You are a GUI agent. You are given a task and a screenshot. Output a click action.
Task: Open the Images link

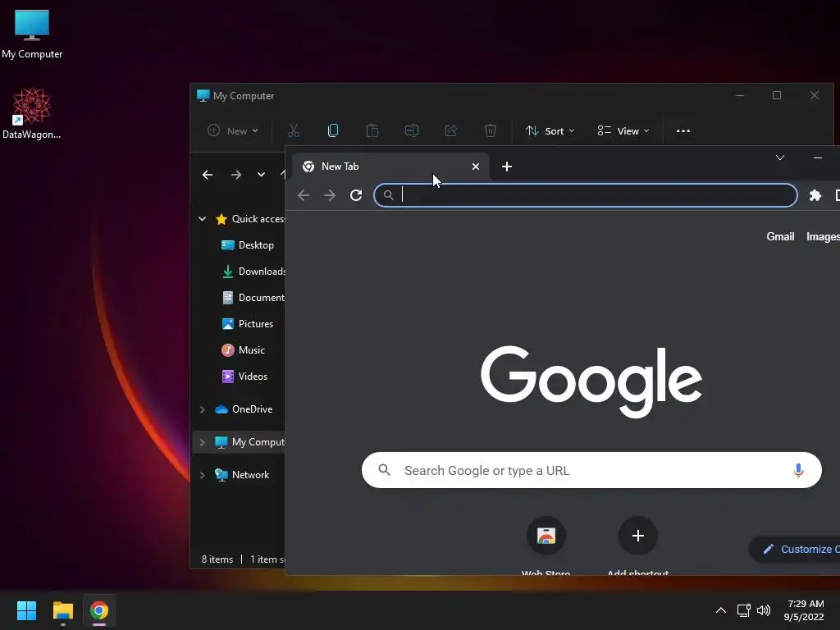(x=823, y=236)
